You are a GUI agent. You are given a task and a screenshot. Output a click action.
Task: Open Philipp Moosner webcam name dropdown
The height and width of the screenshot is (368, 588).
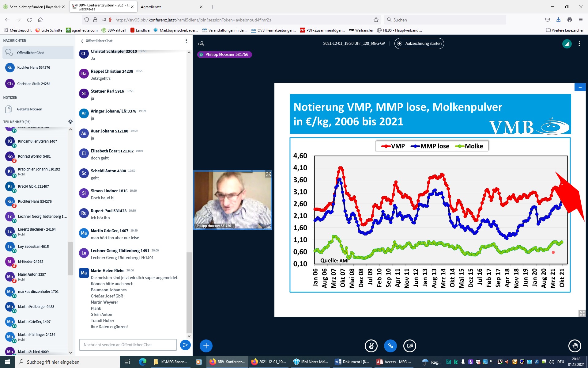(215, 226)
